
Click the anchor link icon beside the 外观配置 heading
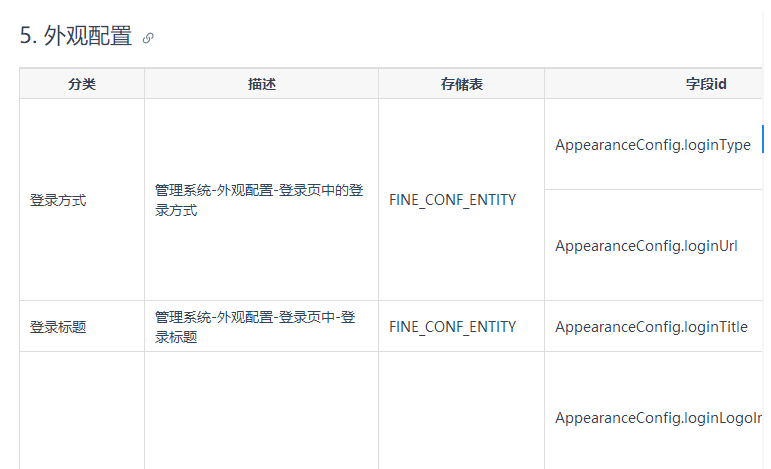tap(148, 38)
